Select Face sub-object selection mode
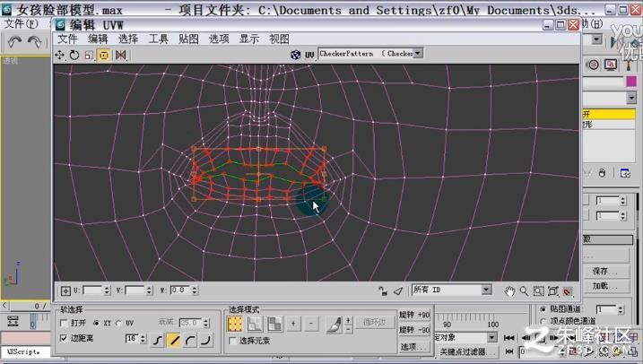This screenshot has width=643, height=364. pyautogui.click(x=274, y=324)
